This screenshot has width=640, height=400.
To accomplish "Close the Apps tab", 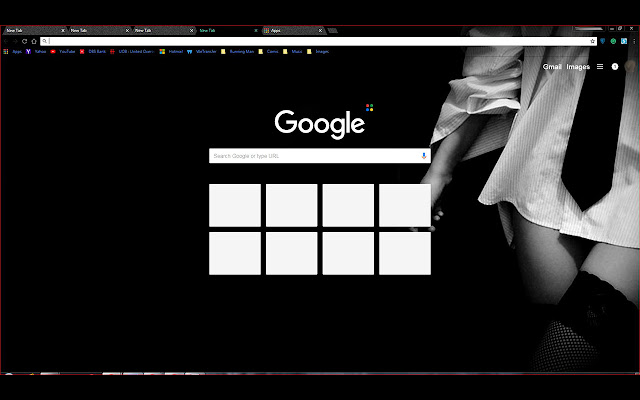I will [320, 31].
